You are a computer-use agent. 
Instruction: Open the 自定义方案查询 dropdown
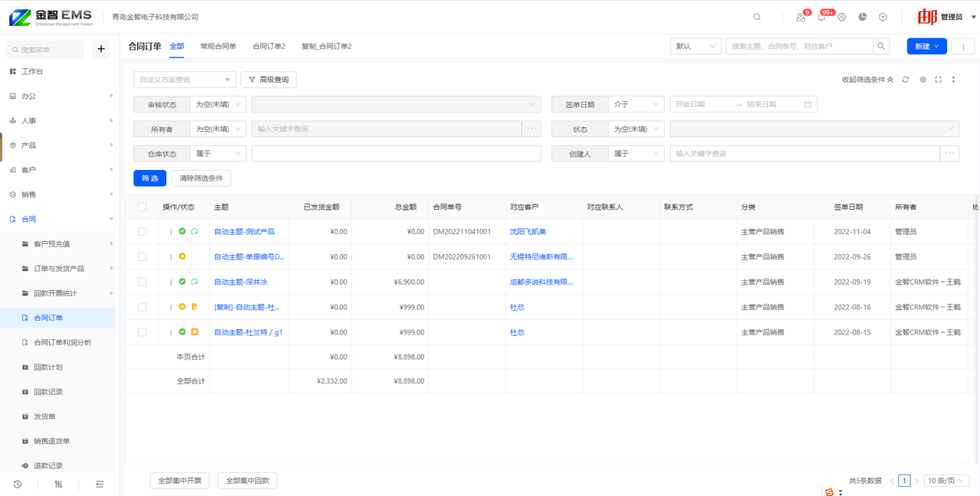tap(185, 80)
